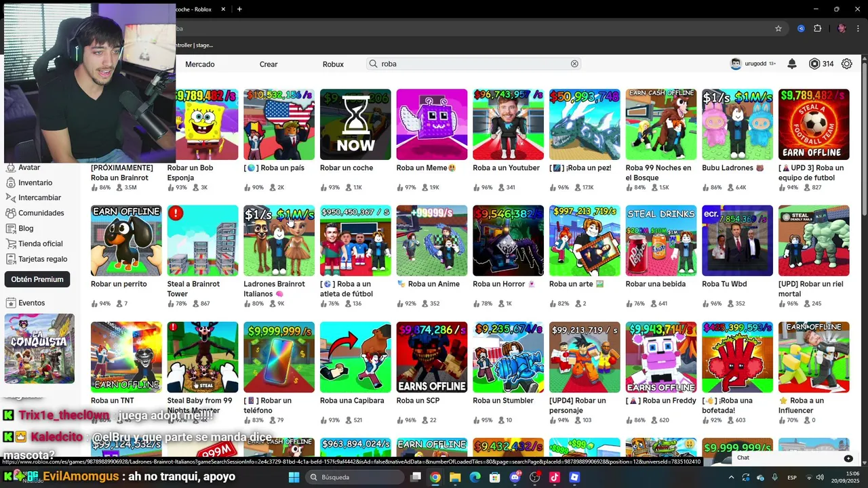Image resolution: width=868 pixels, height=488 pixels.
Task: Open the Robar un coche game
Action: 355,125
